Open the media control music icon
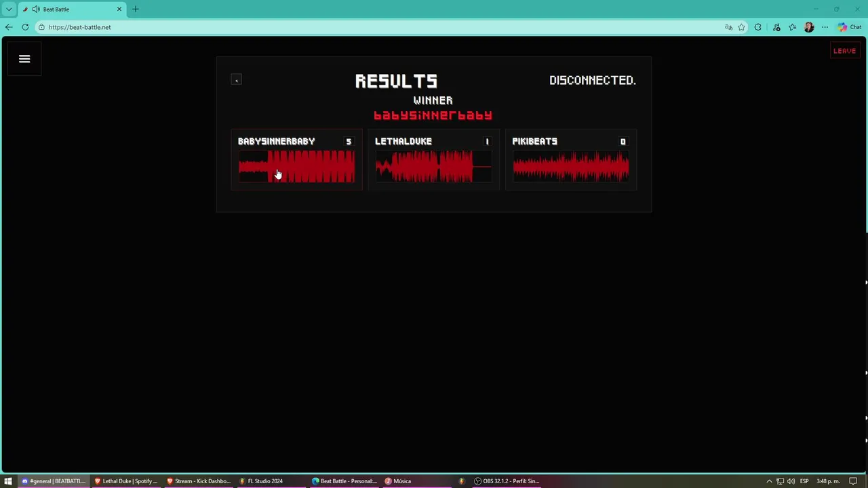This screenshot has height=488, width=868. click(776, 27)
